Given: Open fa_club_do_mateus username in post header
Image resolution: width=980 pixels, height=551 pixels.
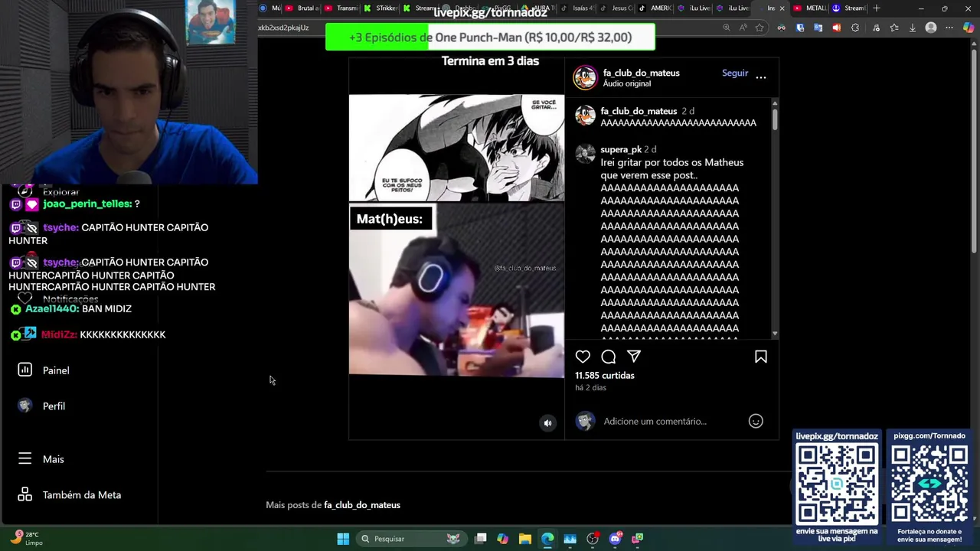Looking at the screenshot, I should click(642, 73).
